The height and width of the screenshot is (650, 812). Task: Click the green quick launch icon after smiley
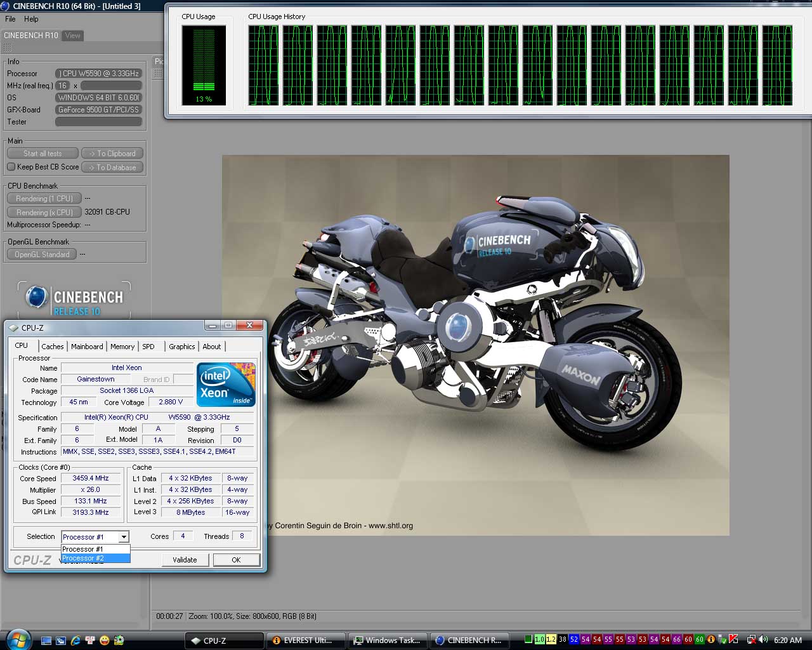[119, 640]
